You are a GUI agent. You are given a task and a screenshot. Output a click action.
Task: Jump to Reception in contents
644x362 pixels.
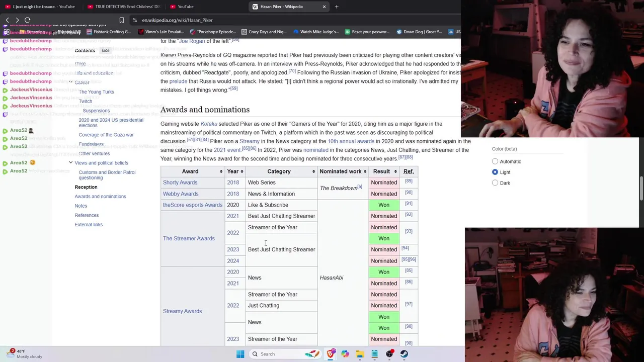[86, 187]
